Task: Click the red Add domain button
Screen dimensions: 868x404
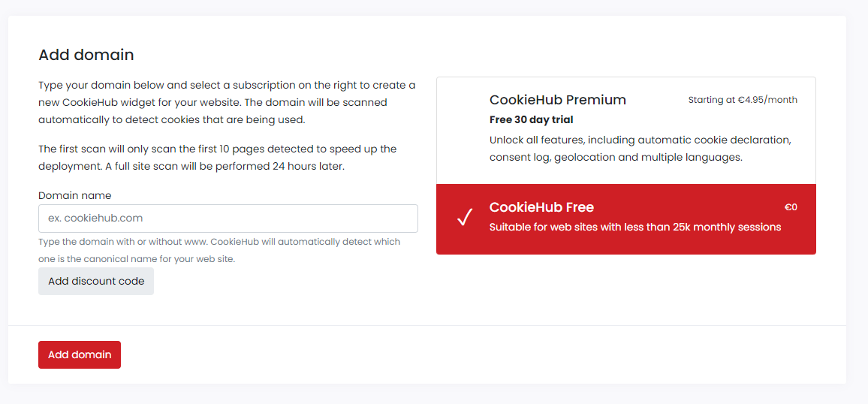Action: coord(80,354)
